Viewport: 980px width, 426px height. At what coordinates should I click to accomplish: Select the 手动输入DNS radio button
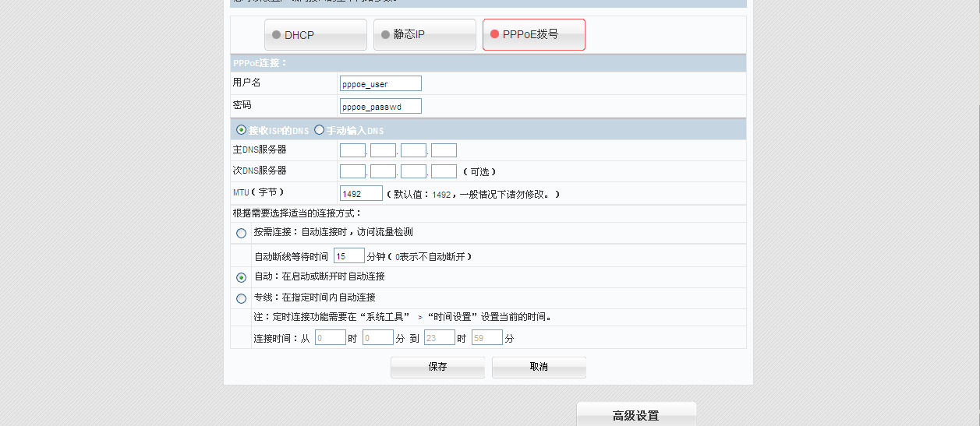[x=319, y=130]
